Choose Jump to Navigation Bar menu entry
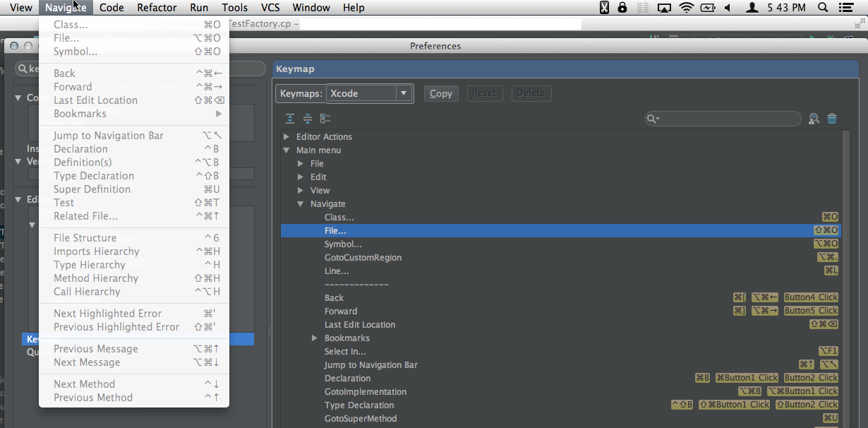This screenshot has width=868, height=428. point(134,136)
